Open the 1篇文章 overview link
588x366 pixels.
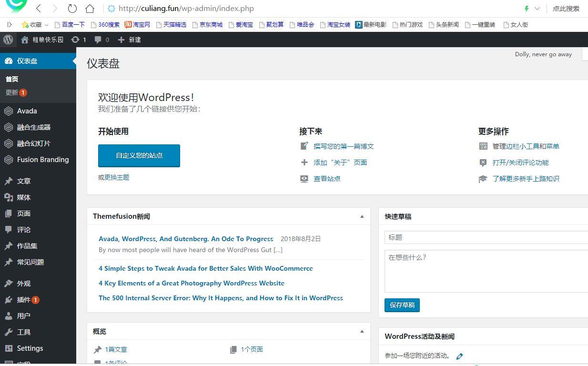116,349
